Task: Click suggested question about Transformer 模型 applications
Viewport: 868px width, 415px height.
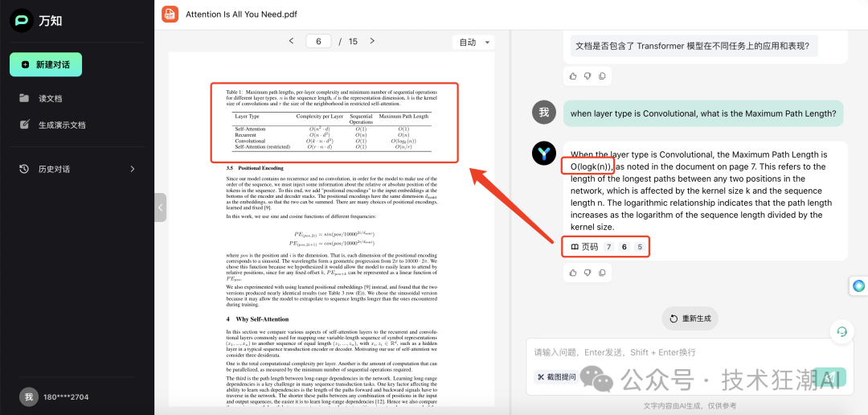Action: tap(696, 46)
